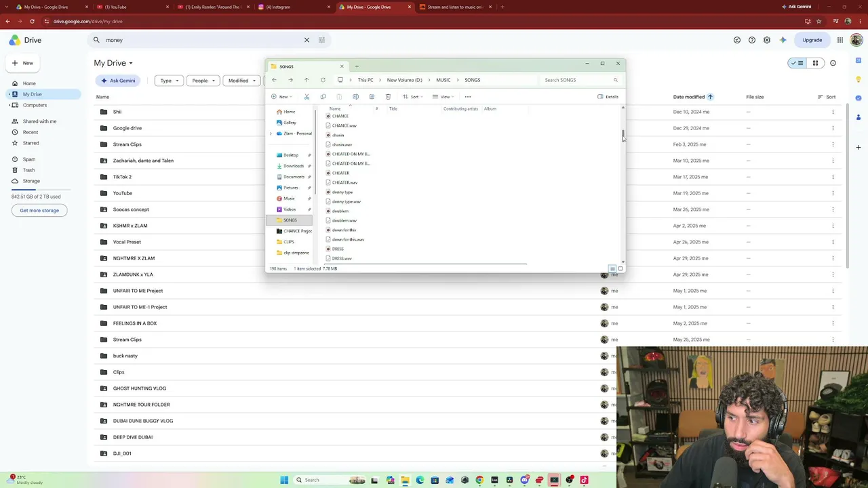The width and height of the screenshot is (868, 488).
Task: Open the Windows Start menu
Action: [x=284, y=480]
